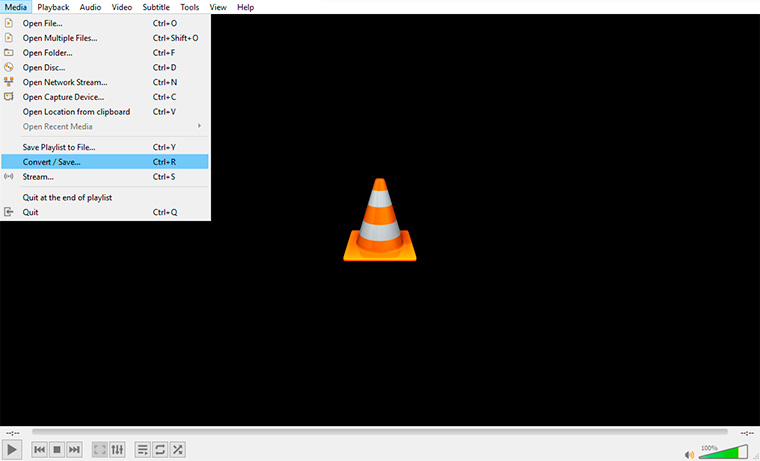This screenshot has width=760, height=461.
Task: Open the Help menu
Action: [x=246, y=7]
